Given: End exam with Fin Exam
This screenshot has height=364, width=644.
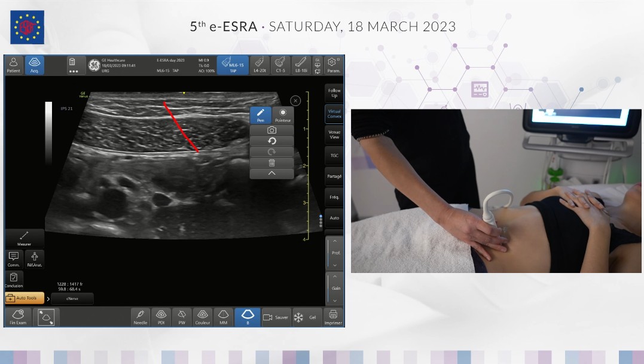Looking at the screenshot, I should tap(18, 317).
